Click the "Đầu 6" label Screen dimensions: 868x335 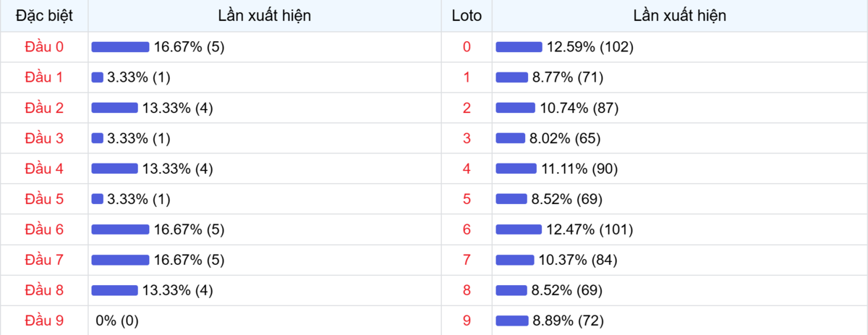point(44,229)
